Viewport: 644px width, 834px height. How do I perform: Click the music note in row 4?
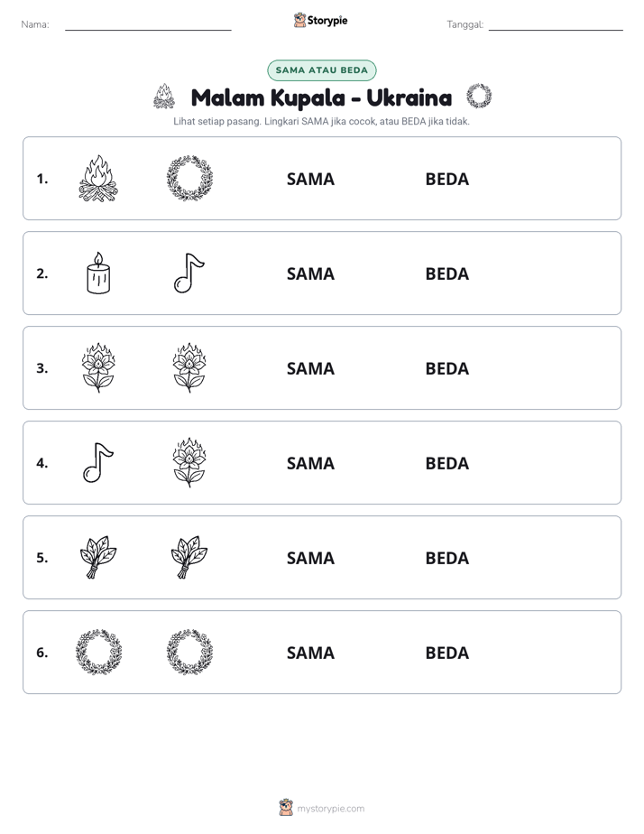click(98, 462)
